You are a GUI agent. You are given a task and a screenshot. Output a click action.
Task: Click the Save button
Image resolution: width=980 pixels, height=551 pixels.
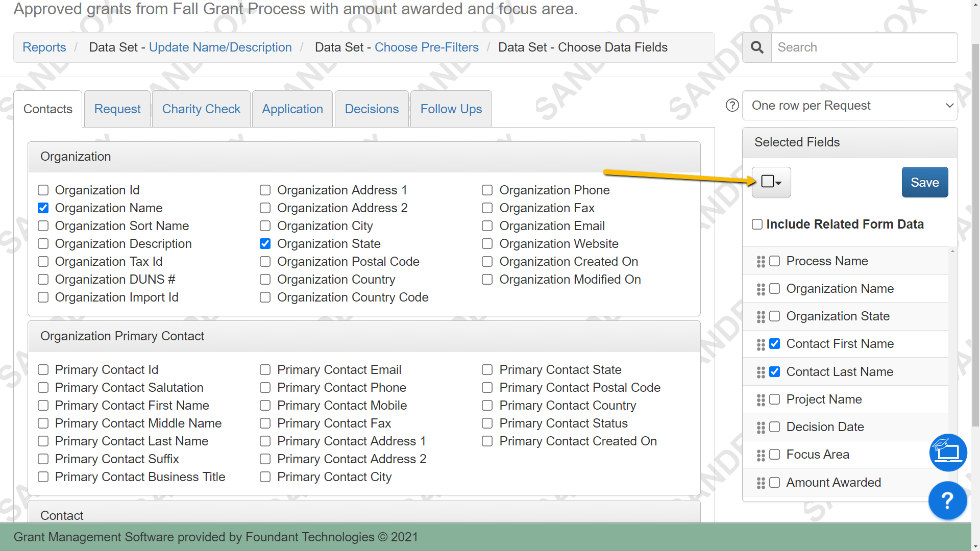coord(925,182)
